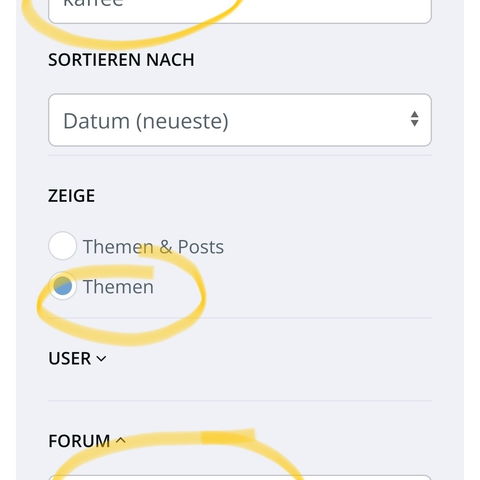Click the up chevron beside FORUM
The image size is (480, 480).
point(121,441)
